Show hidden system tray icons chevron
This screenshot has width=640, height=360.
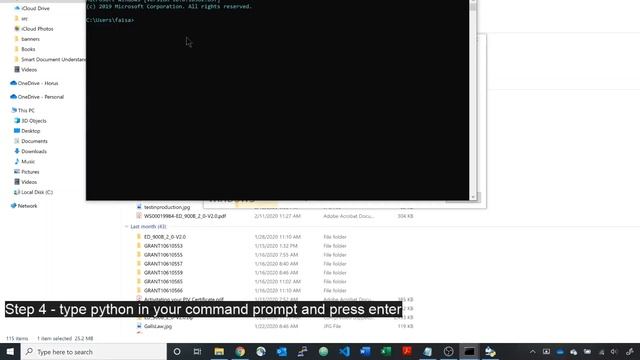pos(532,352)
